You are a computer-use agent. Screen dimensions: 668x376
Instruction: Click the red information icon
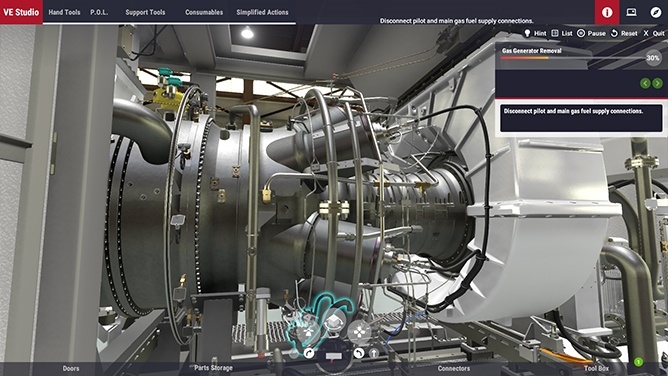[x=607, y=12]
